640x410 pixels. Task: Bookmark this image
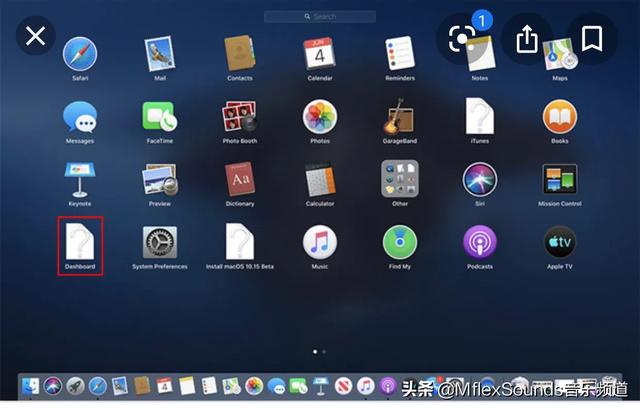click(592, 39)
